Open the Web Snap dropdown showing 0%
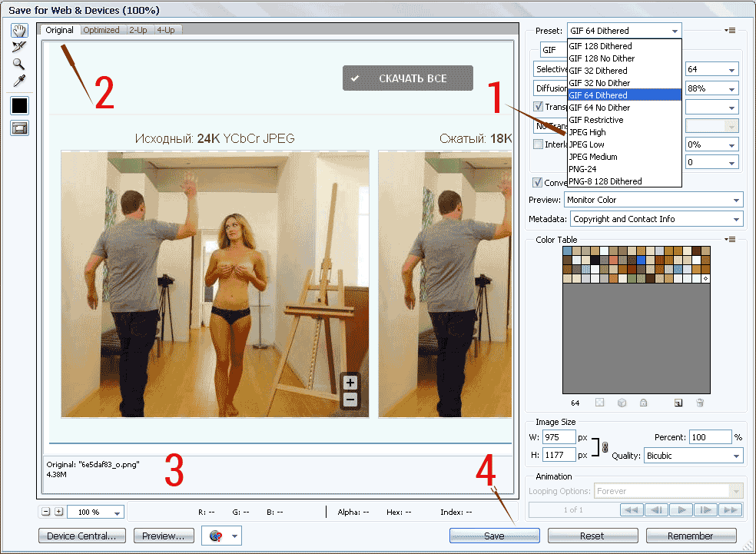The width and height of the screenshot is (756, 554). click(712, 144)
